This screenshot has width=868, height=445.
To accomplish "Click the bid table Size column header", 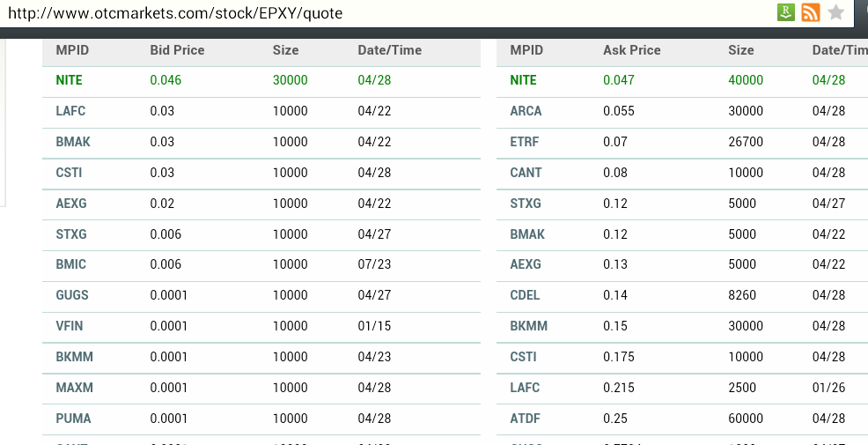I will point(285,50).
